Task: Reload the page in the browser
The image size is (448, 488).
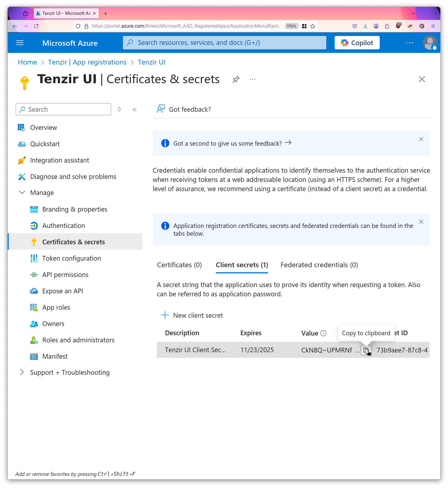Action: click(36, 26)
